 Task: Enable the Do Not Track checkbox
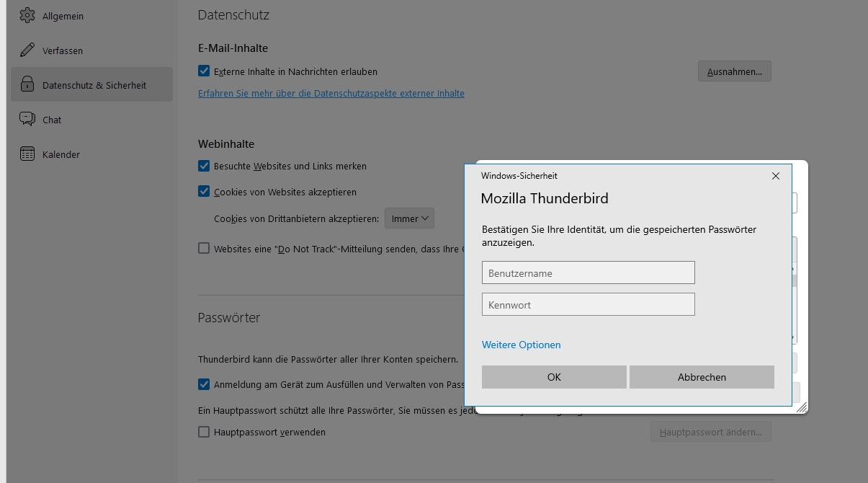[204, 249]
